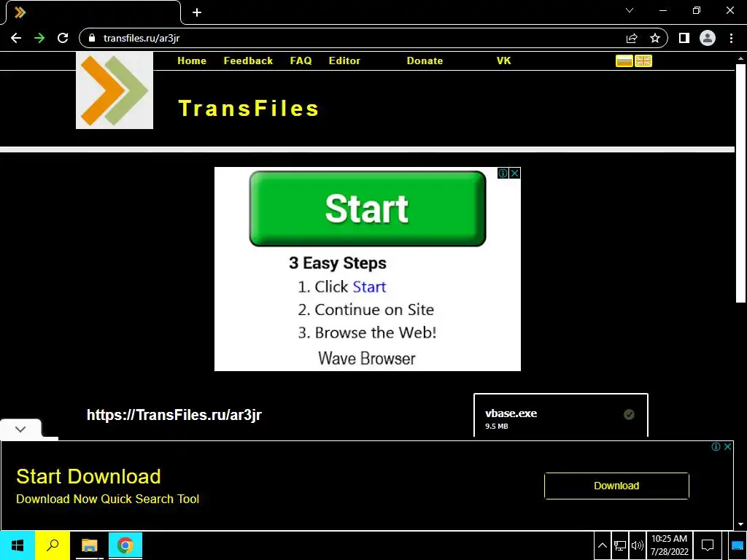The width and height of the screenshot is (747, 560).
Task: Reload the page with the refresh icon
Action: (63, 38)
